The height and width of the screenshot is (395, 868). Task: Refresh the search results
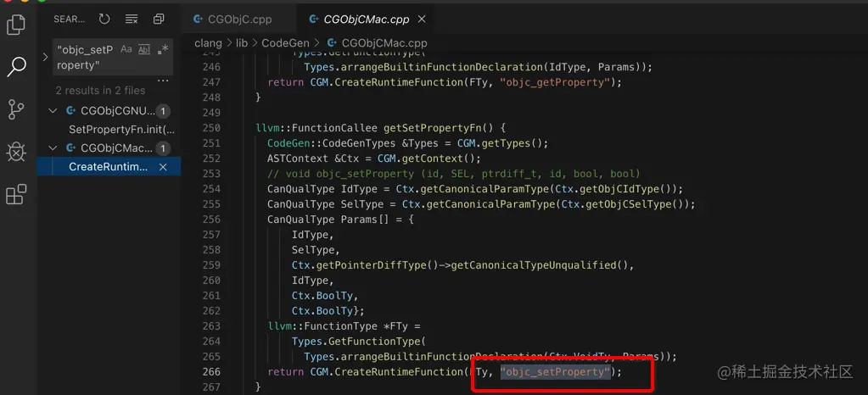coord(104,19)
